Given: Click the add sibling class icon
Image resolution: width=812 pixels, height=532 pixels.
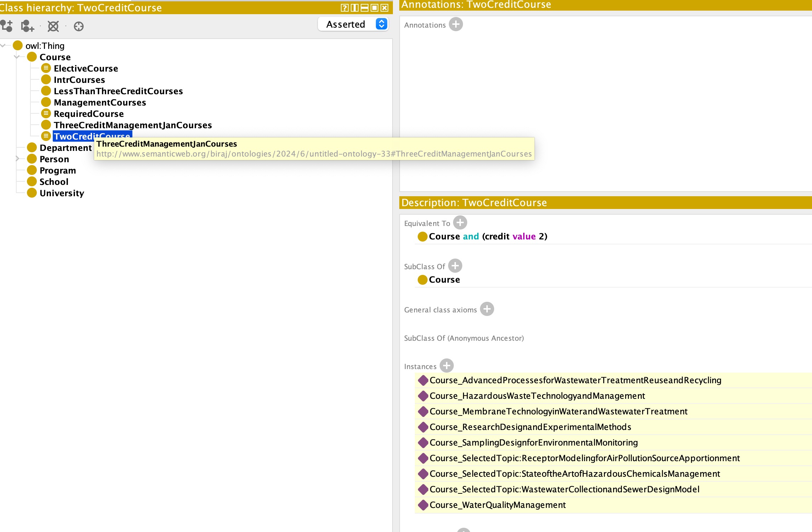Looking at the screenshot, I should pos(28,26).
